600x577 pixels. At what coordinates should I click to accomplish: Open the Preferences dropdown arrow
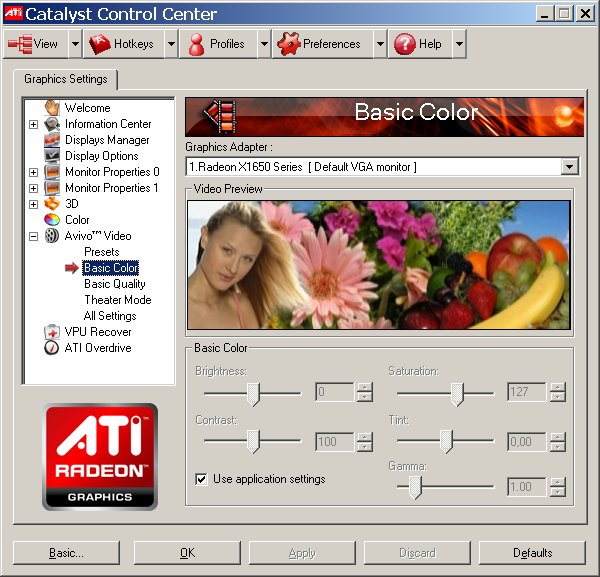point(380,44)
